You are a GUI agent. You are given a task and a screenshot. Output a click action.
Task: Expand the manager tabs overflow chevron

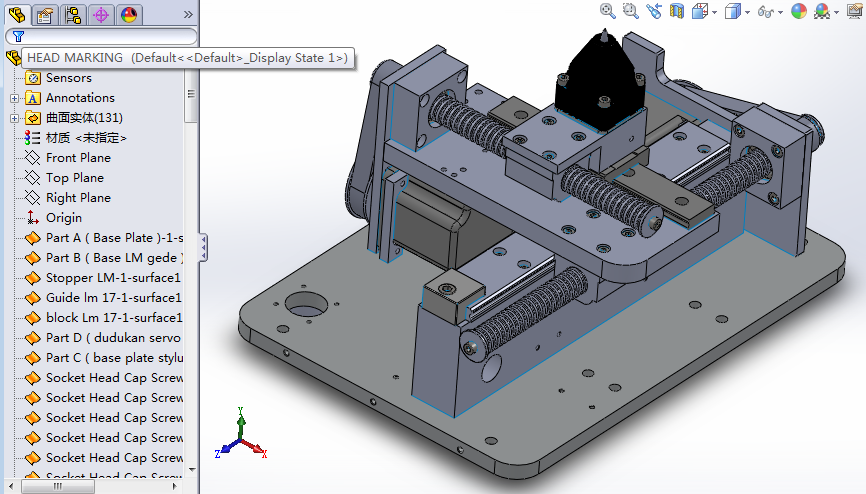(188, 15)
